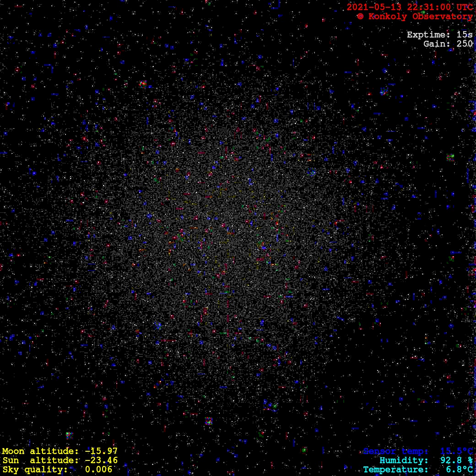Image resolution: width=476 pixels, height=476 pixels.
Task: Click the sensor temperature value 15.5°C
Action: click(x=456, y=451)
